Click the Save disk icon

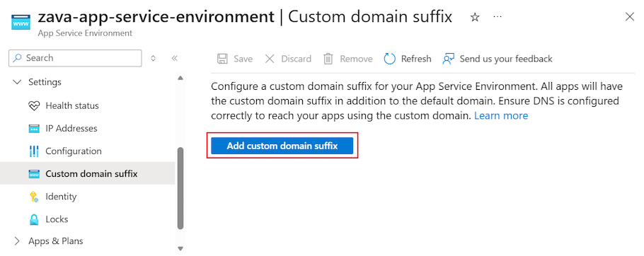pos(222,59)
